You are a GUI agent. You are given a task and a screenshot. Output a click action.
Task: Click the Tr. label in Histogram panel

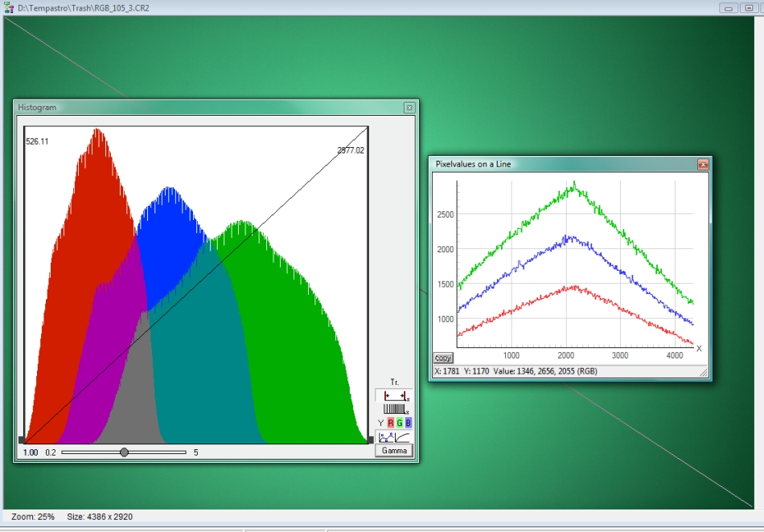(394, 382)
